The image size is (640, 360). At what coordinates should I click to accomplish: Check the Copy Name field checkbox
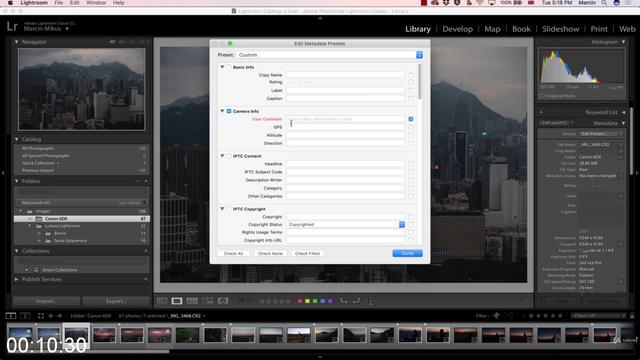click(411, 75)
